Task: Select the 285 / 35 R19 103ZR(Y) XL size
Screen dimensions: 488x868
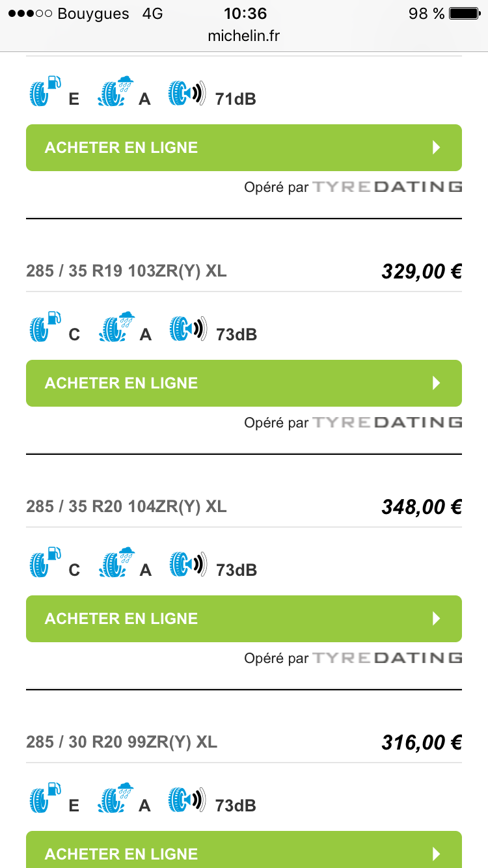Action: pyautogui.click(x=127, y=271)
